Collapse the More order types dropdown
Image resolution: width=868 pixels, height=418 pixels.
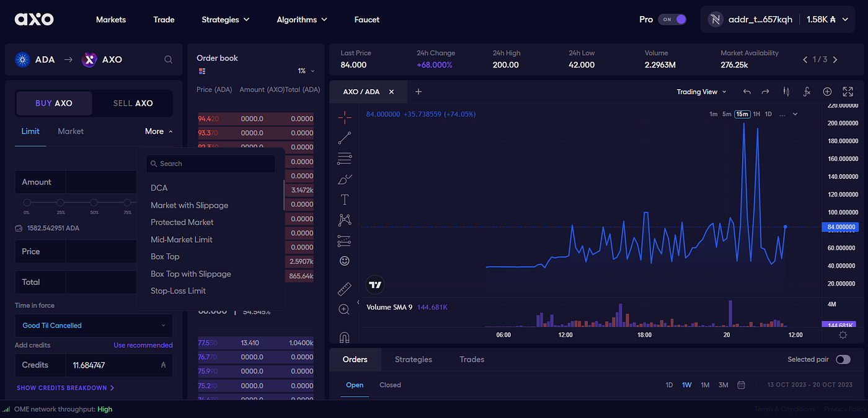pos(159,131)
